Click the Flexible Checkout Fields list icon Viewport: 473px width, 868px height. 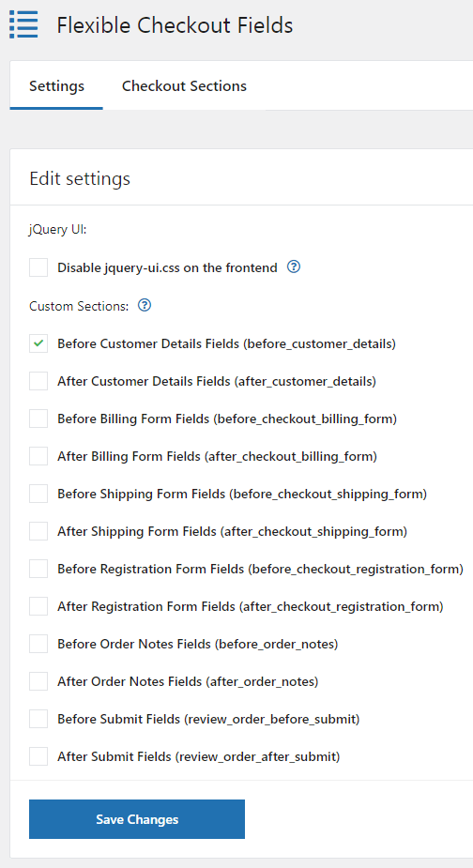coord(23,24)
